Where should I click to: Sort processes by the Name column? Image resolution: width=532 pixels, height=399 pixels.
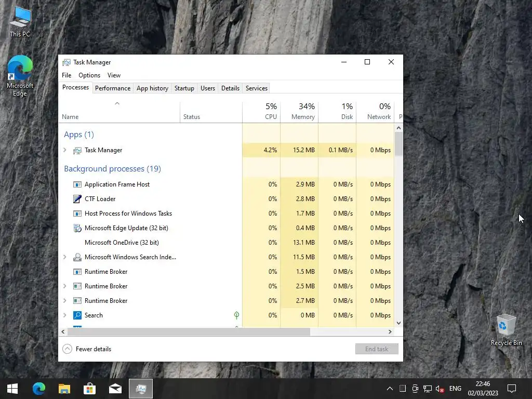pos(119,112)
